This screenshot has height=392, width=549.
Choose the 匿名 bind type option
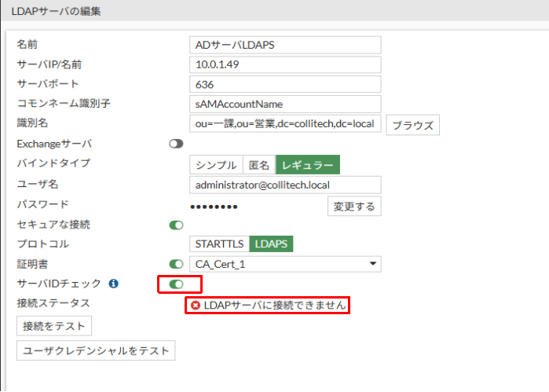[x=258, y=164]
